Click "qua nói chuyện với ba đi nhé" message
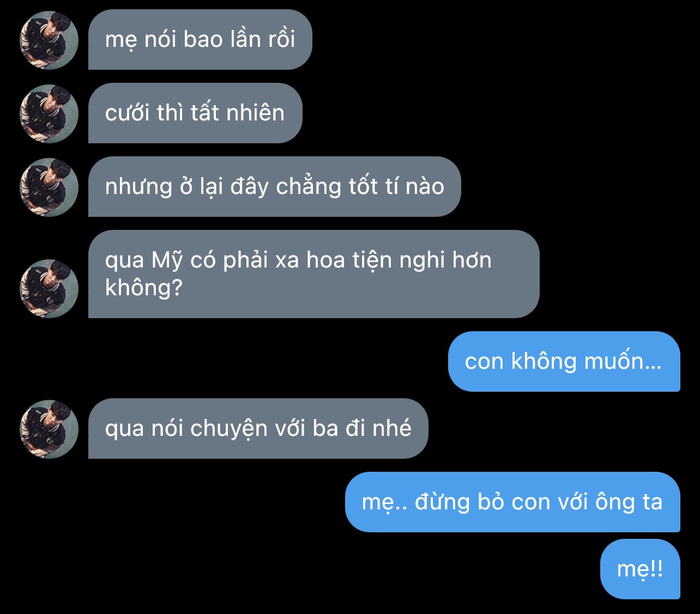 258,428
